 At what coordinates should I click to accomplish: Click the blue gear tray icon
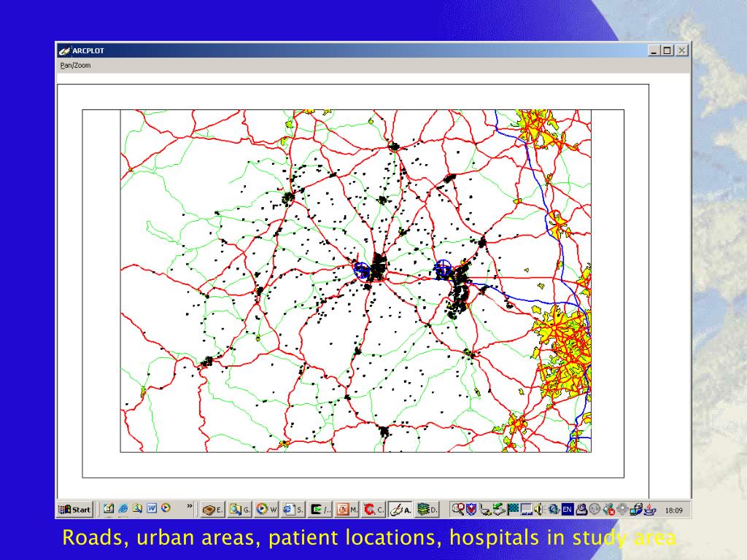553,510
